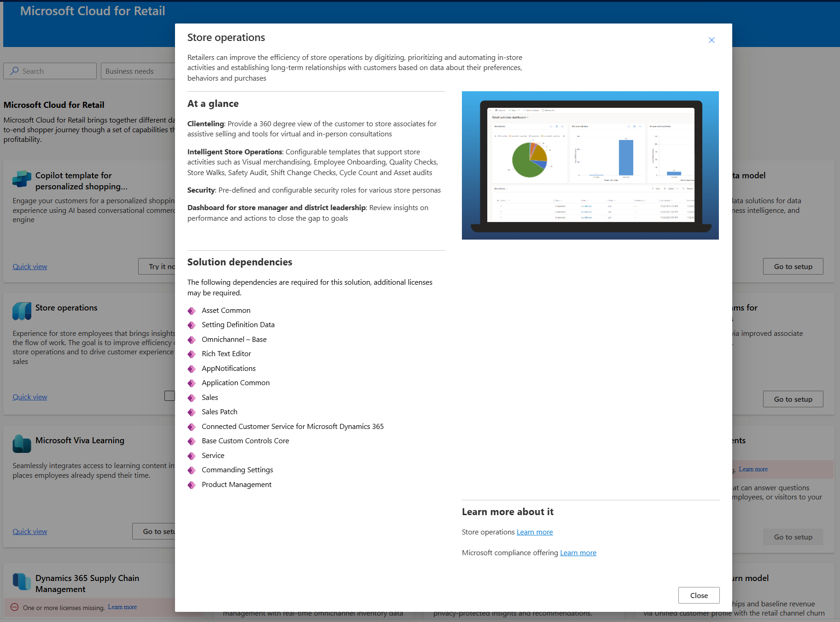Click Go to setup on improved associate card
Screen dimensions: 840x622
[x=793, y=399]
